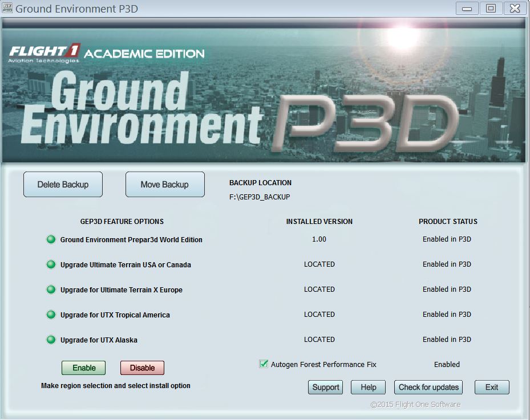Click Enabled in P3D status for Tropical America
The width and height of the screenshot is (530, 420).
447,315
